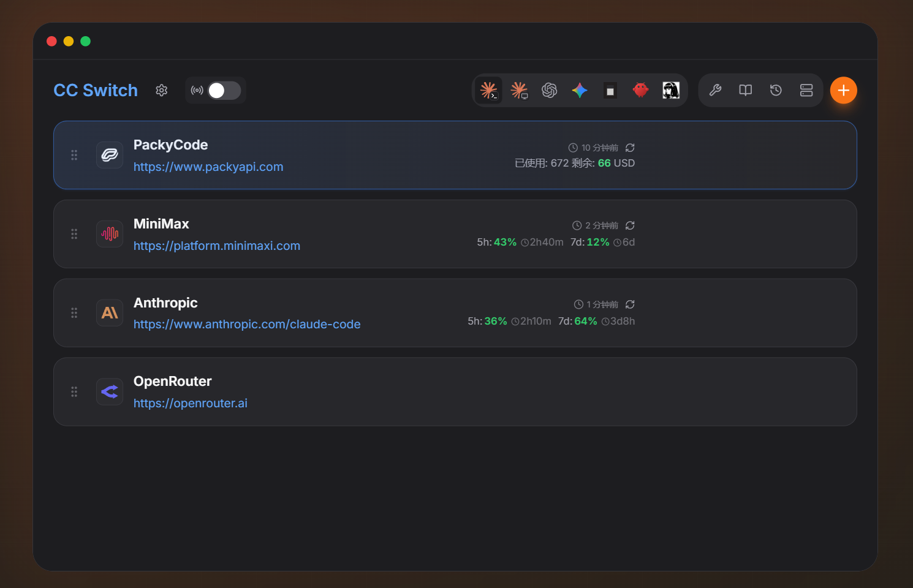The height and width of the screenshot is (588, 913).
Task: Open the https://www.packyapi.com link
Action: click(x=208, y=167)
